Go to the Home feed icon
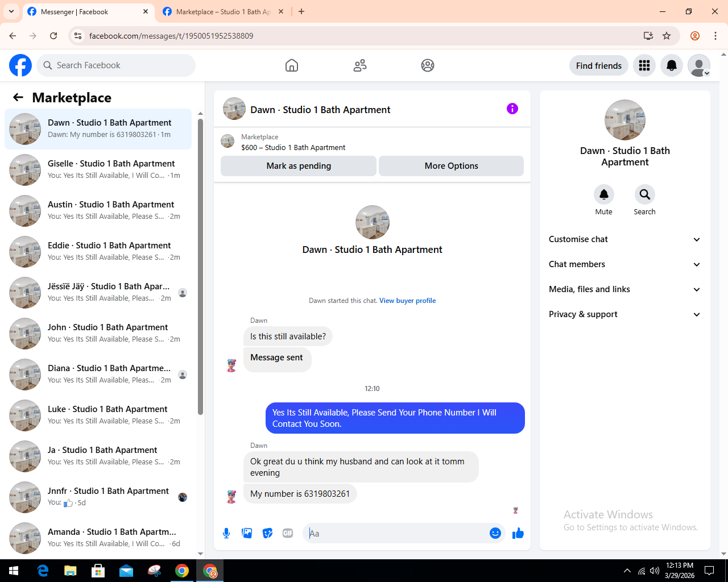 tap(292, 65)
